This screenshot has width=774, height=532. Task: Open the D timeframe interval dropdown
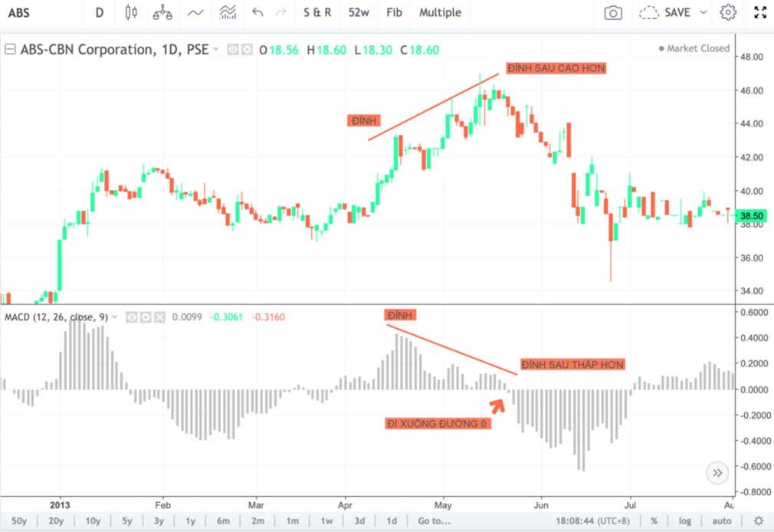tap(100, 12)
